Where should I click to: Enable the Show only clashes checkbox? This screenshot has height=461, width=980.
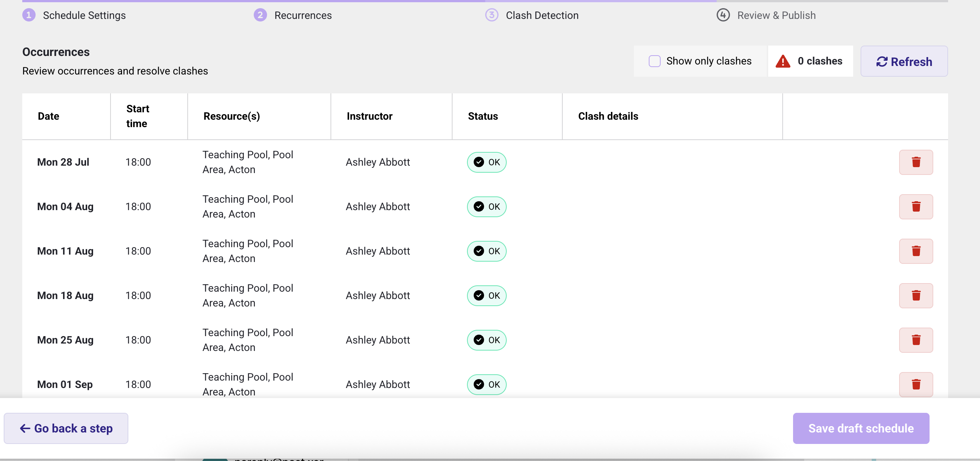(x=655, y=61)
